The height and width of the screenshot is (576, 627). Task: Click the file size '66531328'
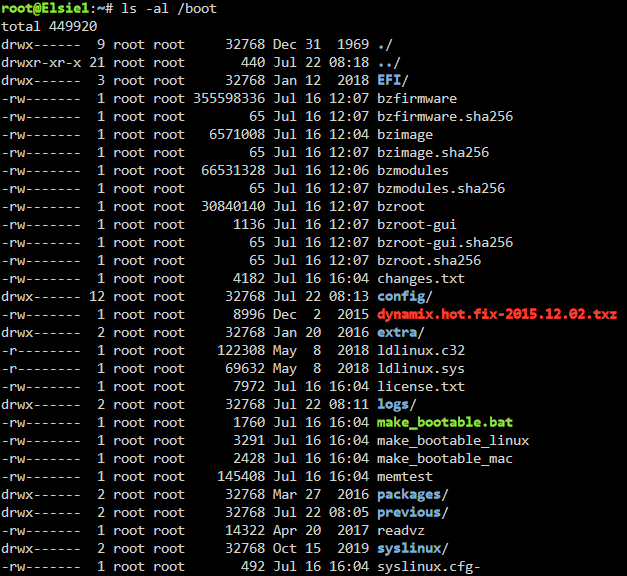233,170
